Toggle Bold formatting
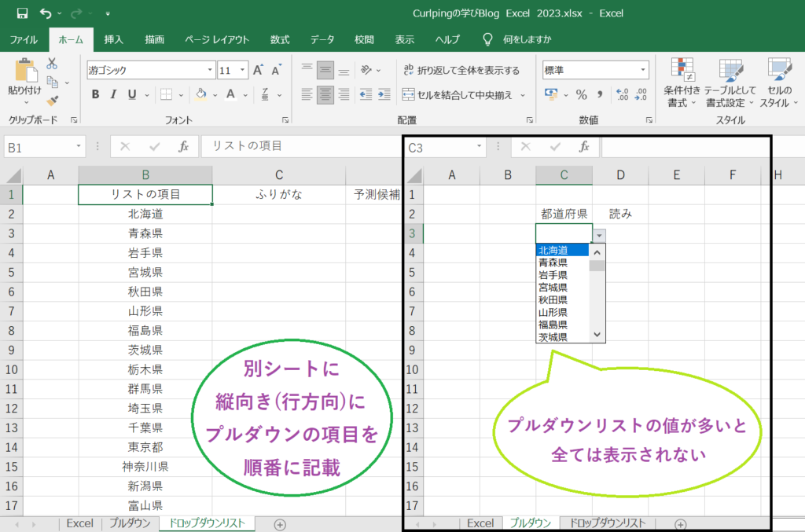Image resolution: width=805 pixels, height=532 pixels. [x=95, y=94]
